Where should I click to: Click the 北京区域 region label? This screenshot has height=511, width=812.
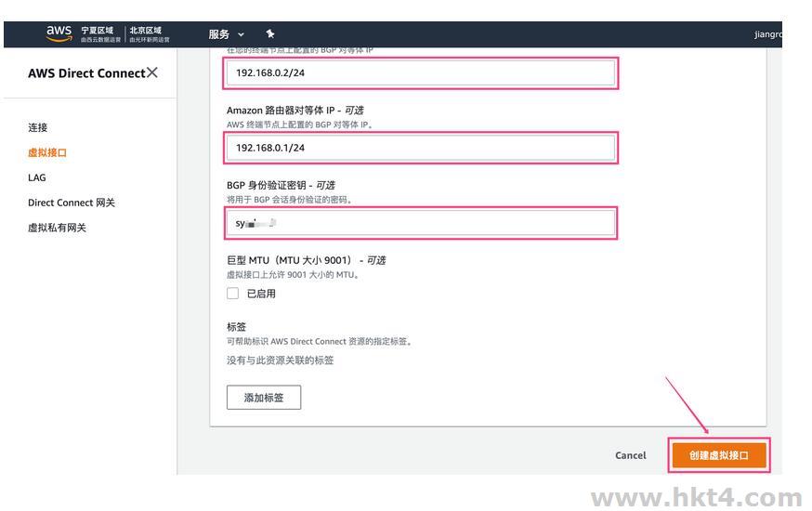[146, 31]
